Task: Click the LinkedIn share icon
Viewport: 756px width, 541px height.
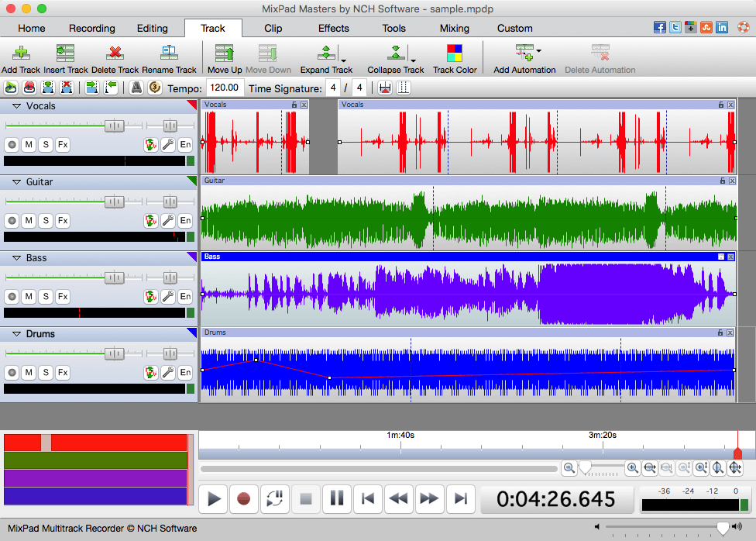Action: tap(722, 27)
